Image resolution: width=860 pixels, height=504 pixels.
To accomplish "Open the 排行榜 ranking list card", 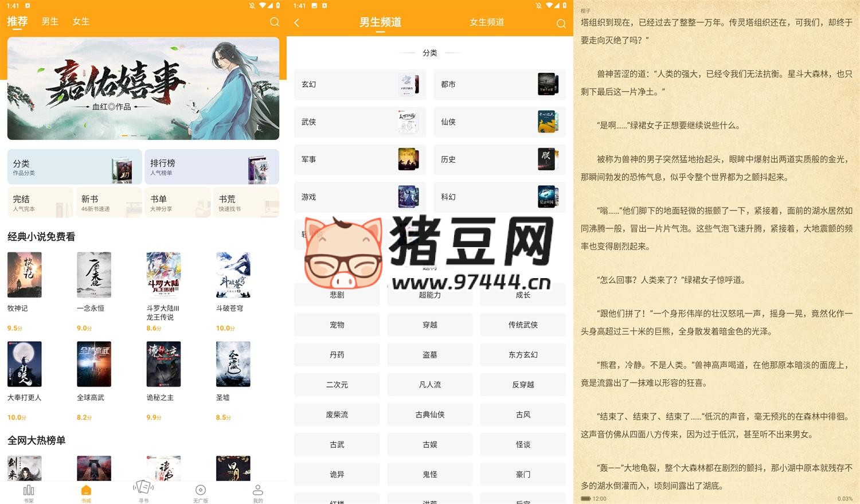I will (212, 167).
